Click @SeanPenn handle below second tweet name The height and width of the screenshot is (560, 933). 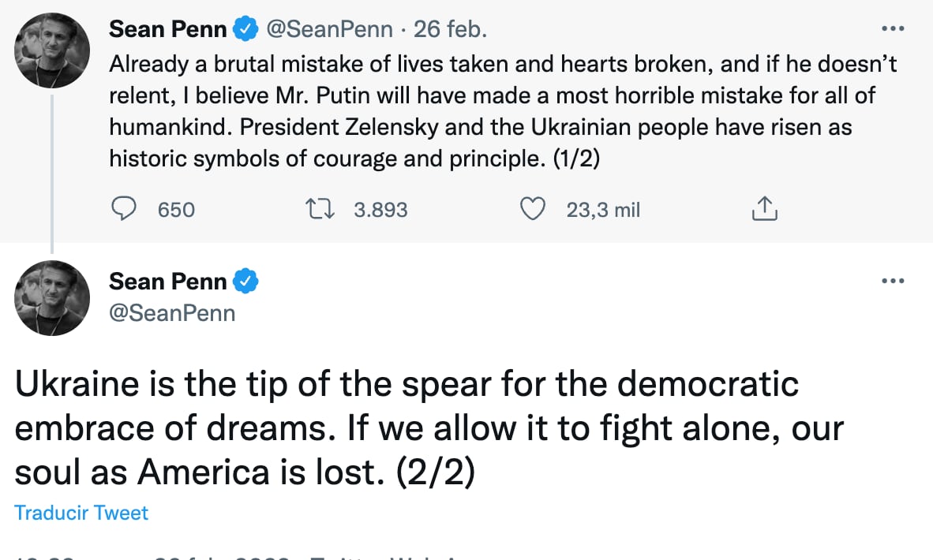point(172,312)
